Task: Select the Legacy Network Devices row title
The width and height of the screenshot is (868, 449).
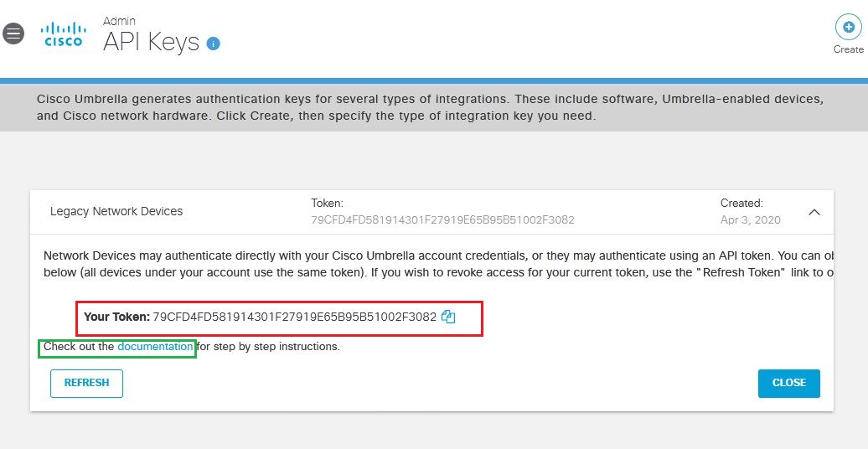Action: tap(116, 211)
